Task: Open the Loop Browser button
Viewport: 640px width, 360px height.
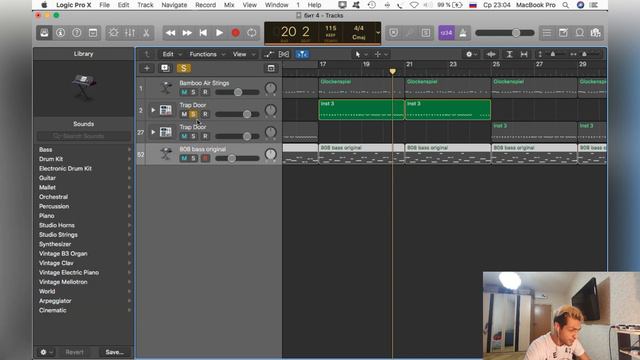Action: 580,33
